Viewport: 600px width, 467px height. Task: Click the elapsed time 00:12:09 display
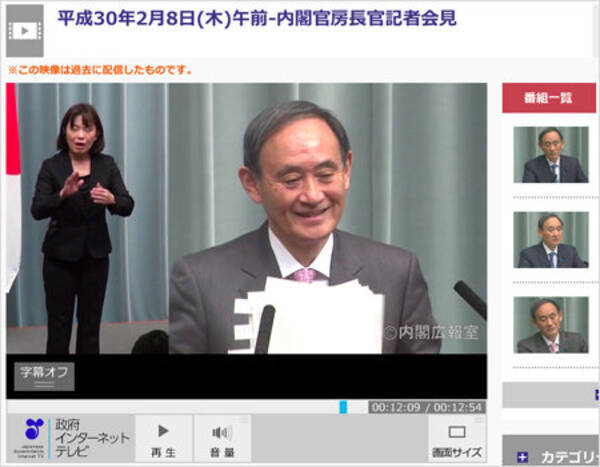point(396,407)
